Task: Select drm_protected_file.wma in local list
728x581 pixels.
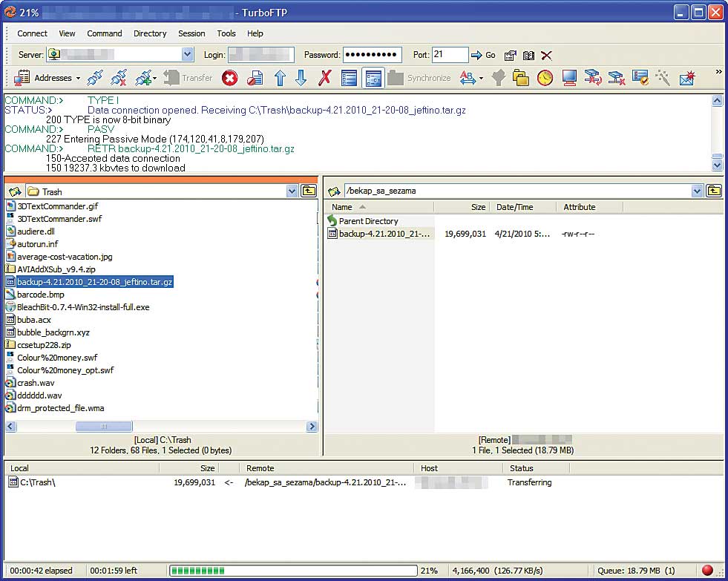Action: (x=55, y=408)
